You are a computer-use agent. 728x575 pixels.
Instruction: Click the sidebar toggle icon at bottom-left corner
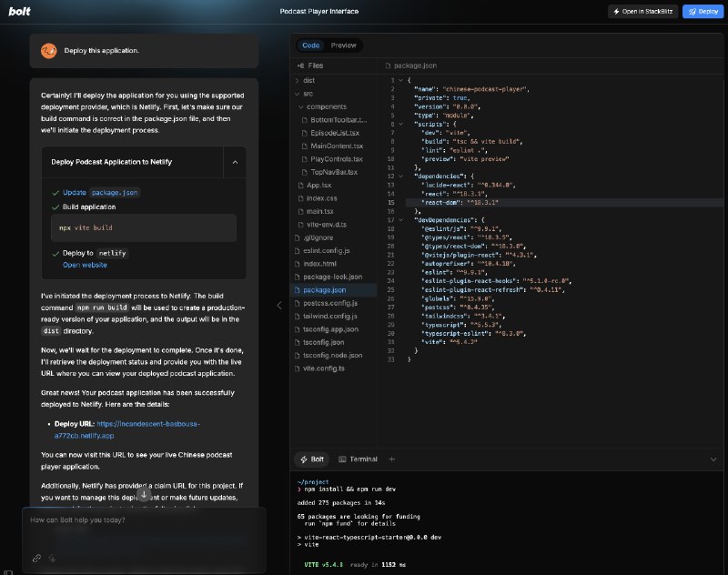click(x=8, y=572)
